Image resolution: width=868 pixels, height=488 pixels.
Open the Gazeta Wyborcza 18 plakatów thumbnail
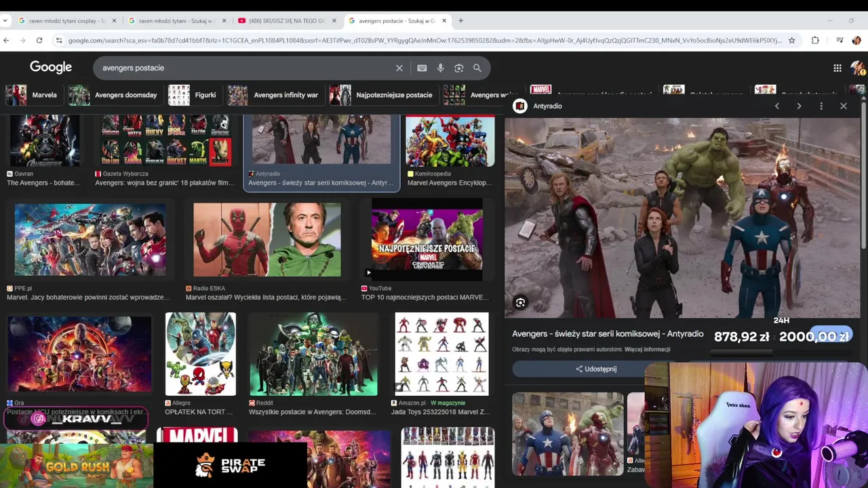point(165,140)
